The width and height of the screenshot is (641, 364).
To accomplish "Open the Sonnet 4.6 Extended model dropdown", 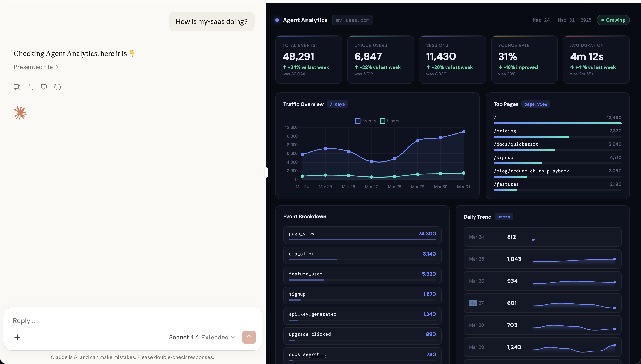I will [x=202, y=337].
